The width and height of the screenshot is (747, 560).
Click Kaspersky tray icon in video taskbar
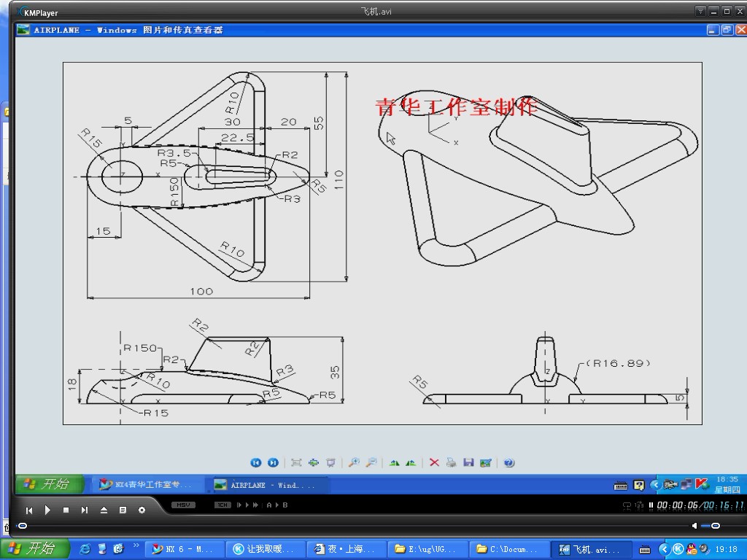[x=702, y=484]
